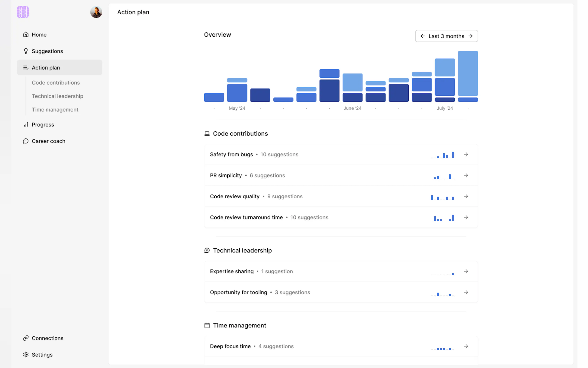Click the tallest light-blue bar in the overview chart

click(x=468, y=73)
